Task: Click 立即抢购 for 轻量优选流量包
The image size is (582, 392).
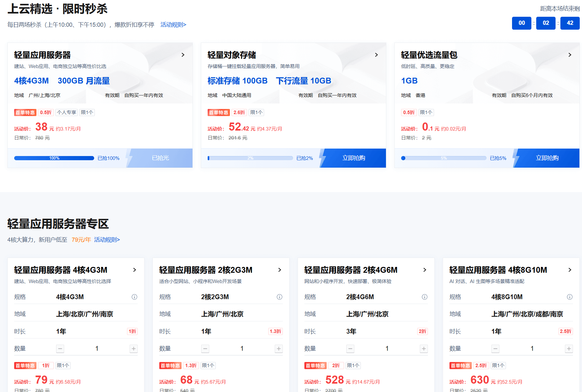Action: coord(547,158)
